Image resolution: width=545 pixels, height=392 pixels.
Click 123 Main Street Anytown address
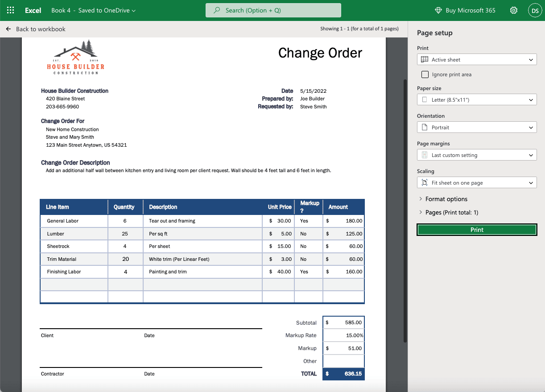[86, 145]
